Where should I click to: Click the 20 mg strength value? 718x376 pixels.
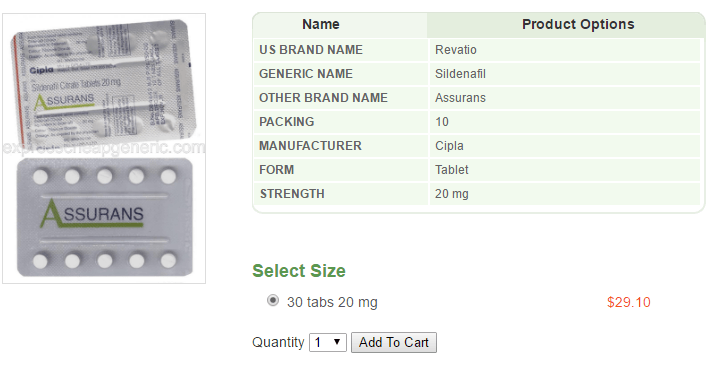[451, 194]
